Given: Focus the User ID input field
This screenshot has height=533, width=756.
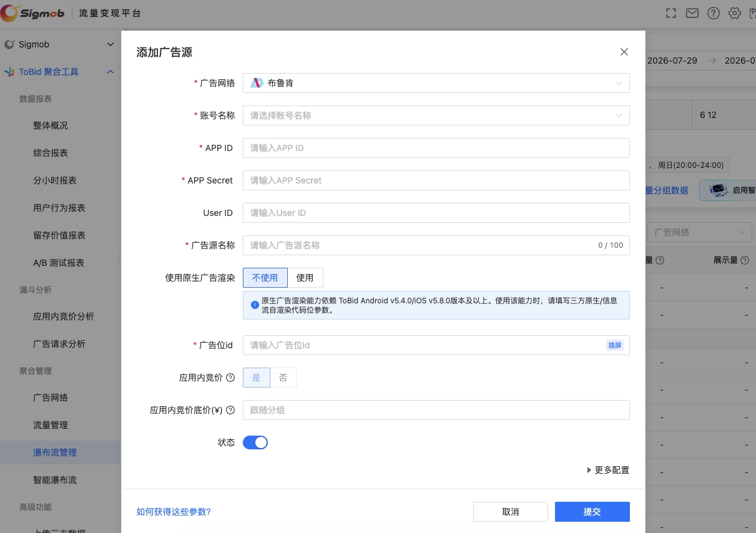Looking at the screenshot, I should pos(436,213).
